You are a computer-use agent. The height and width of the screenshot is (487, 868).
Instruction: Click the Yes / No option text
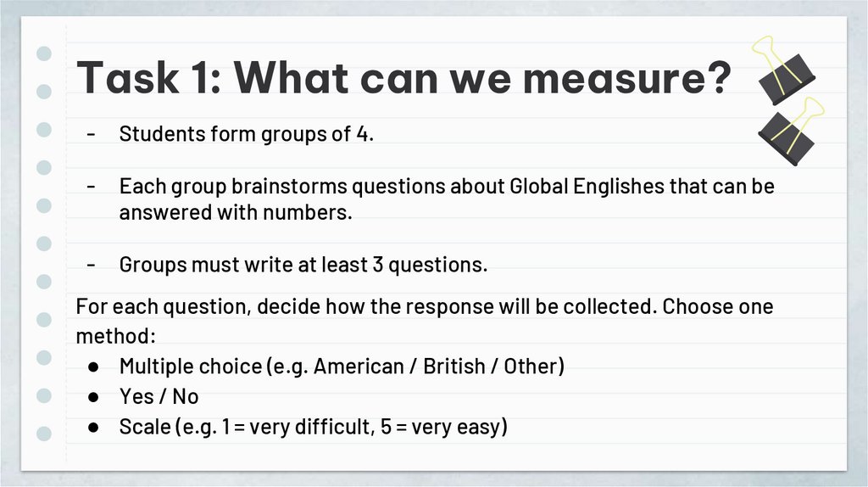(x=159, y=396)
